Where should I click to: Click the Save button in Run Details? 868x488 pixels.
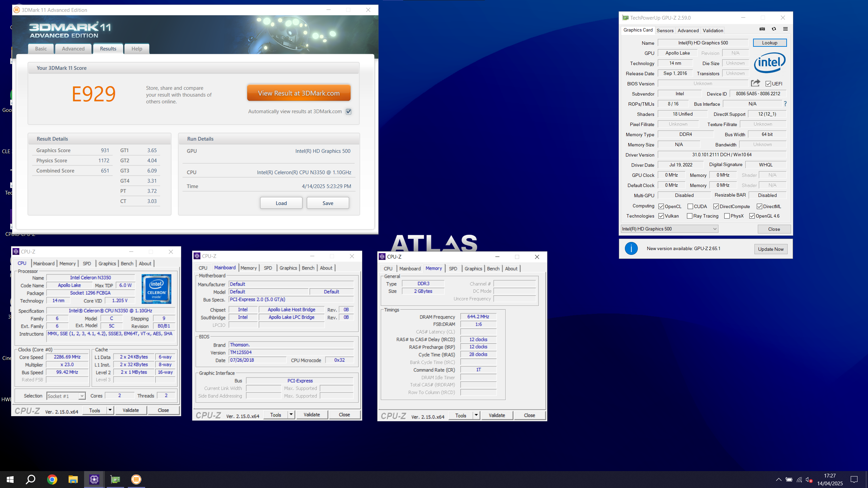click(x=328, y=203)
